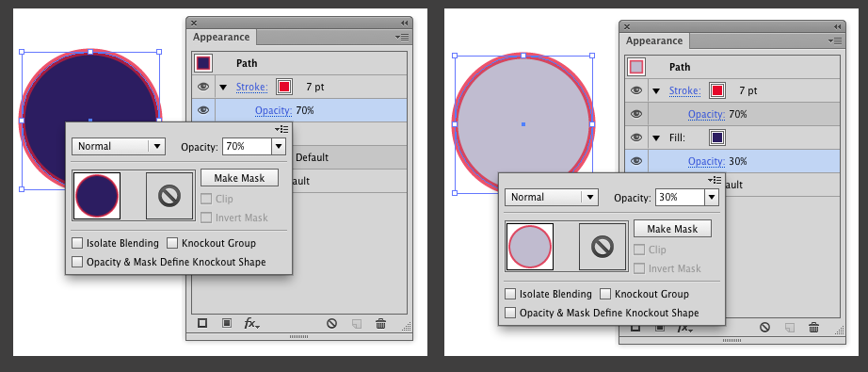Open the Stroke link in light circle's panel
The image size is (868, 372).
[x=684, y=90]
